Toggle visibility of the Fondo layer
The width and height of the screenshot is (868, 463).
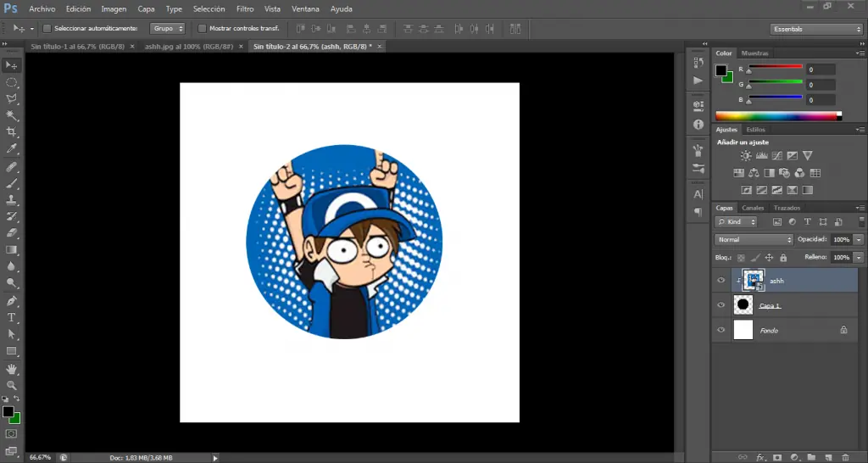coord(721,330)
